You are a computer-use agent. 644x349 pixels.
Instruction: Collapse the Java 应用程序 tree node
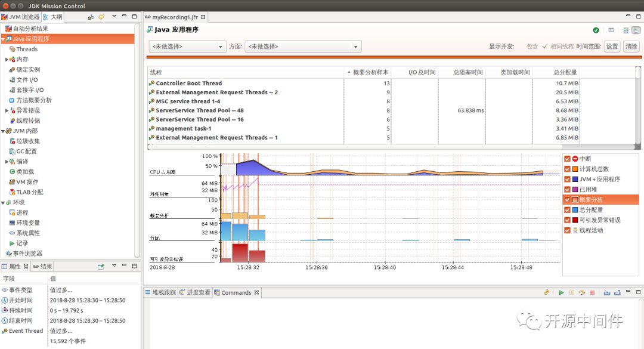click(3, 39)
